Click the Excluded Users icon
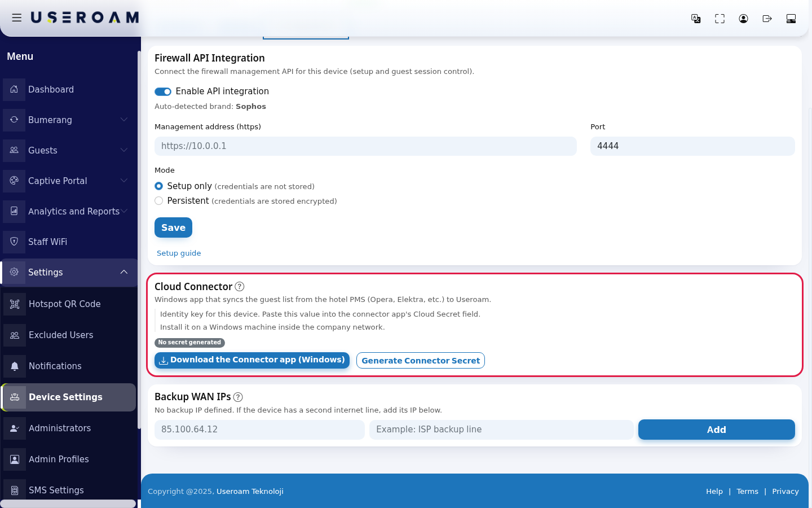812x508 pixels. coord(15,335)
